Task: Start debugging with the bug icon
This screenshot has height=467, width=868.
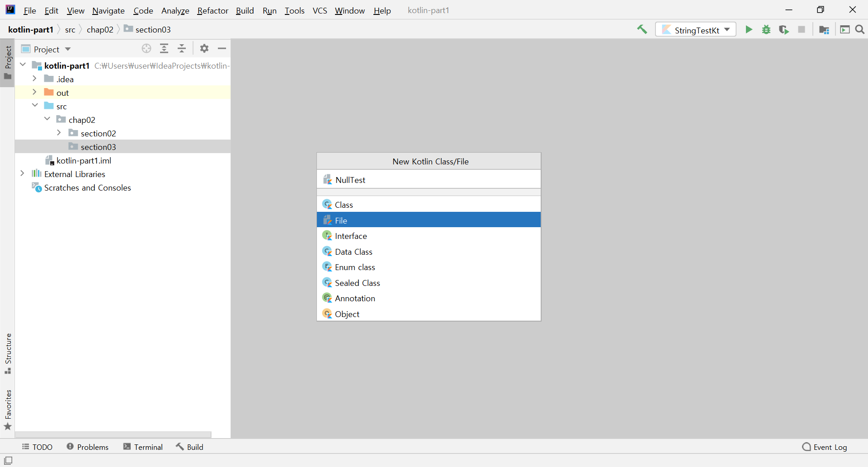Action: click(x=766, y=30)
